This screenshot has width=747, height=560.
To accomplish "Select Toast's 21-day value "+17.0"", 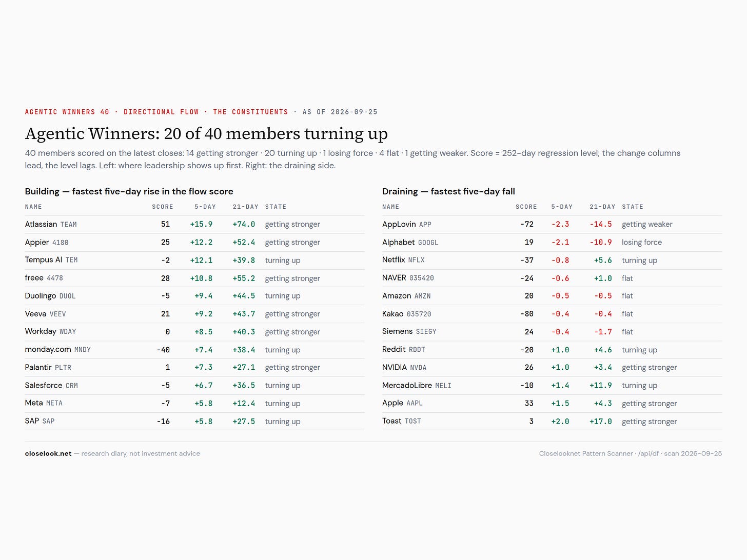I will [x=601, y=422].
